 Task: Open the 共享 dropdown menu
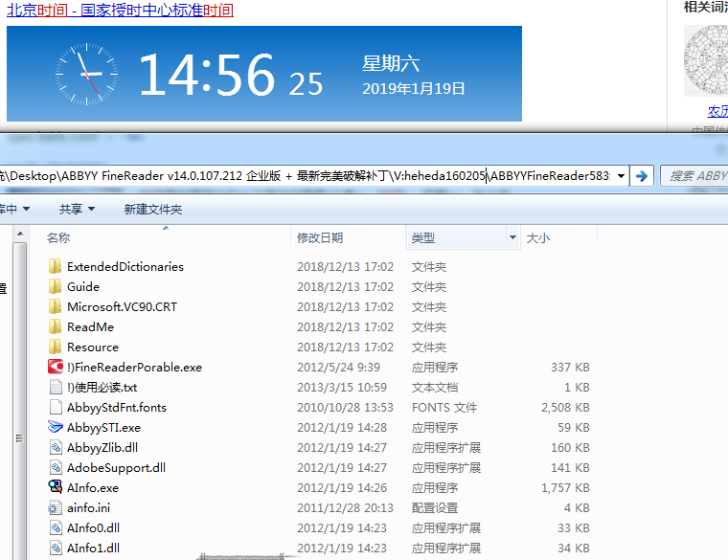pos(77,210)
